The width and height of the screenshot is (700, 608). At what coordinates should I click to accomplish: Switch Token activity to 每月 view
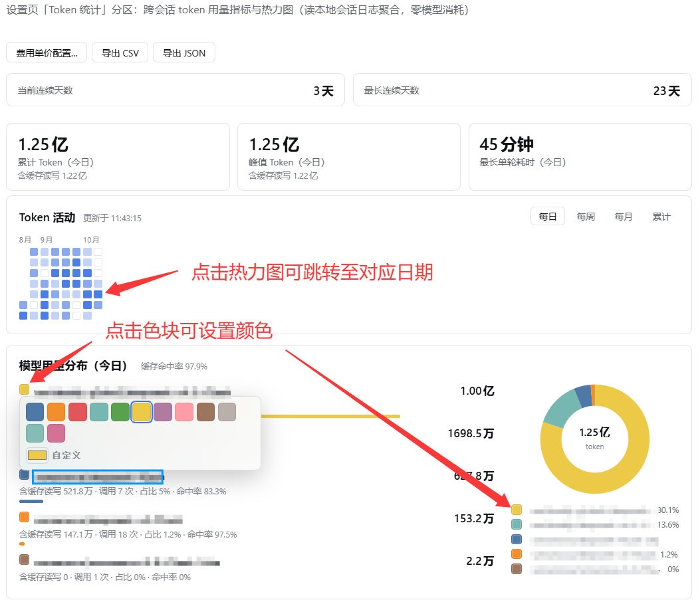(623, 217)
